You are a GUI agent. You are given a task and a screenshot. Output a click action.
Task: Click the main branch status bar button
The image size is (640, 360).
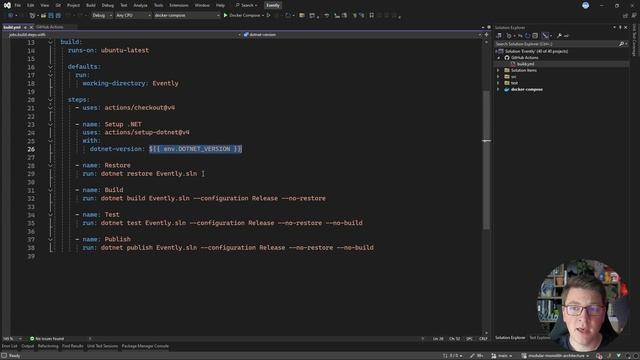502,356
